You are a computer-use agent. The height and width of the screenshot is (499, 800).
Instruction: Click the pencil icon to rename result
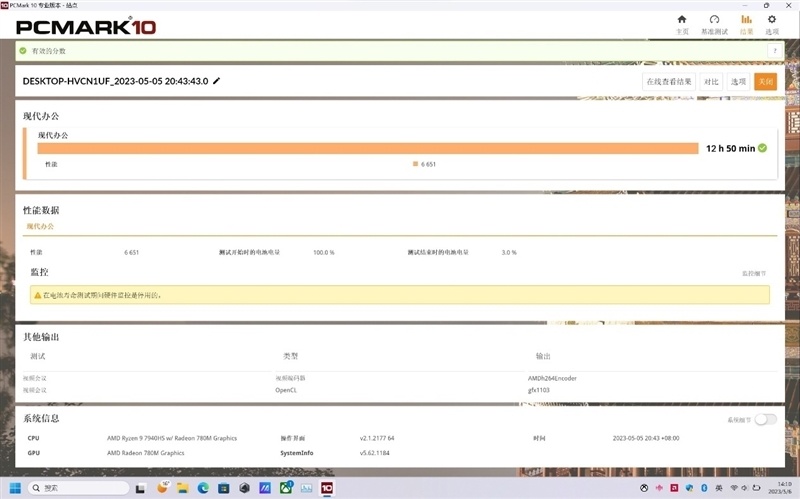click(216, 81)
